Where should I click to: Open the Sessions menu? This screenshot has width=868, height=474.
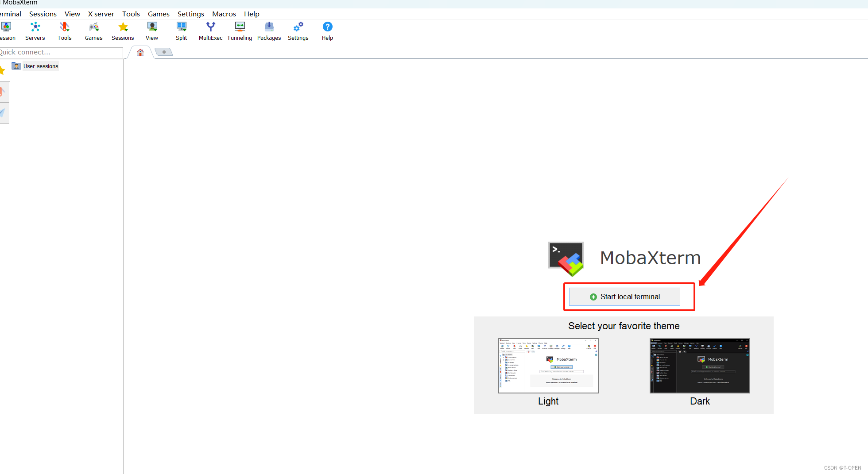point(43,14)
